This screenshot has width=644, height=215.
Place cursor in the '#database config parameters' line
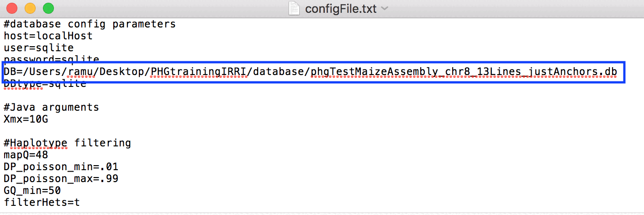[x=90, y=24]
